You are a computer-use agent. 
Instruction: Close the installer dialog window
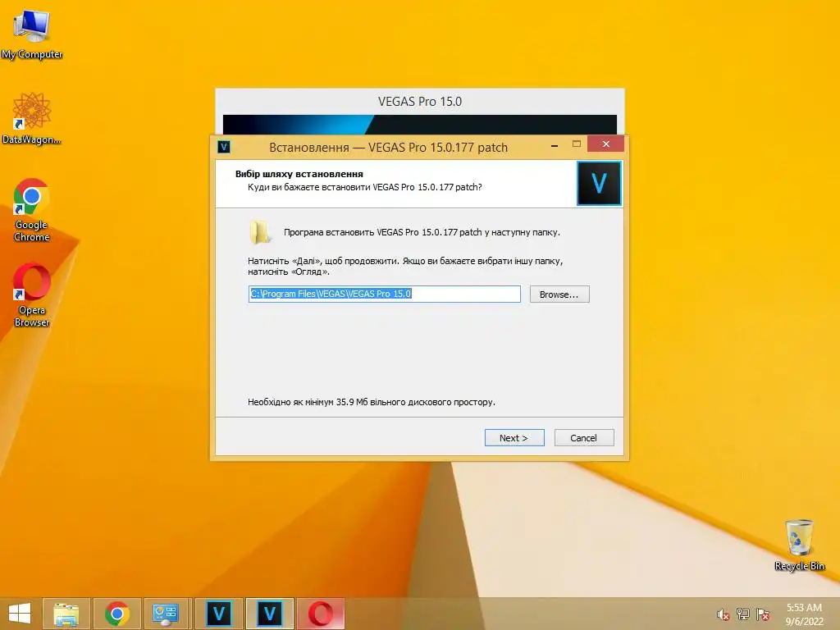606,144
